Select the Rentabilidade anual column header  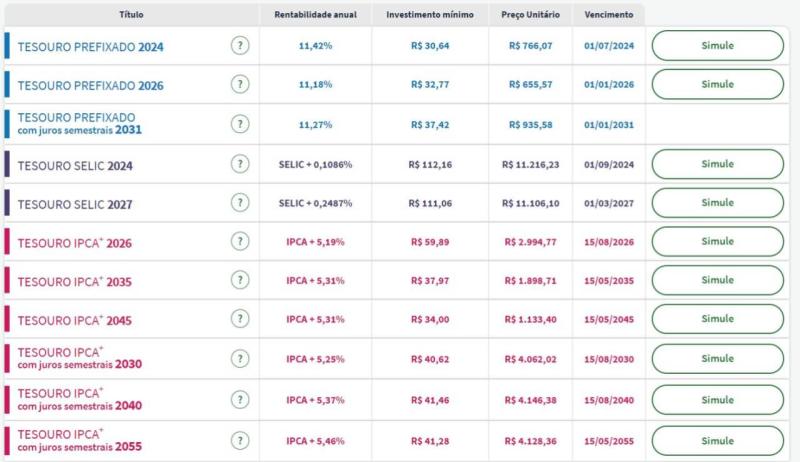click(315, 15)
